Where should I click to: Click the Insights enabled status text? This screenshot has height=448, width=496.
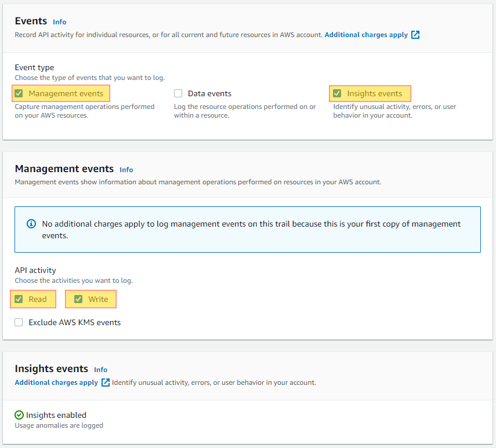pos(56,415)
